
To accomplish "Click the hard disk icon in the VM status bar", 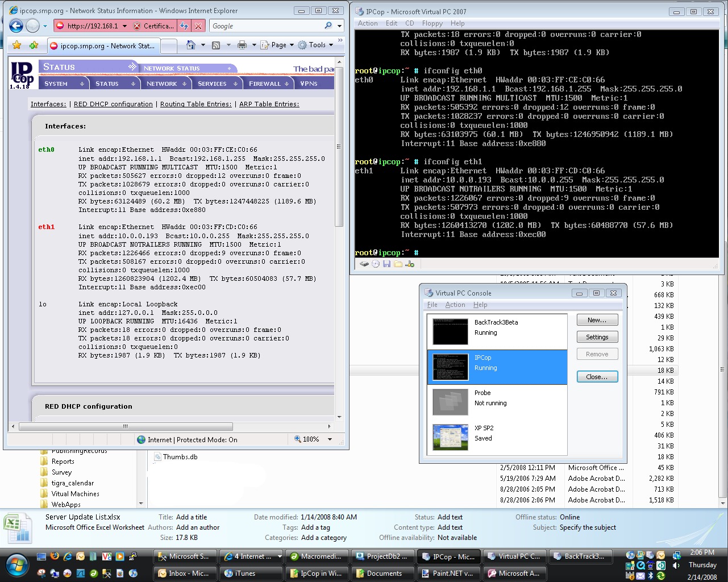I will pyautogui.click(x=364, y=263).
